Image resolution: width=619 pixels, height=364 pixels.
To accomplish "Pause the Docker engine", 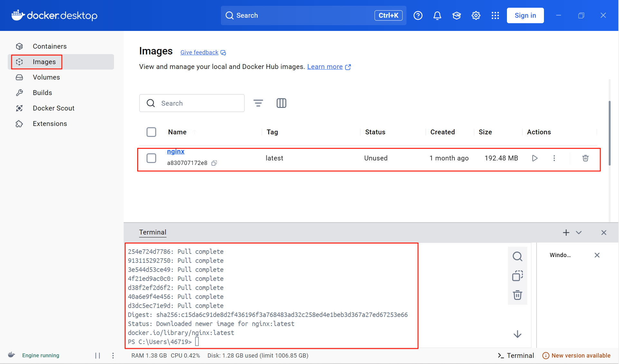I will point(98,355).
